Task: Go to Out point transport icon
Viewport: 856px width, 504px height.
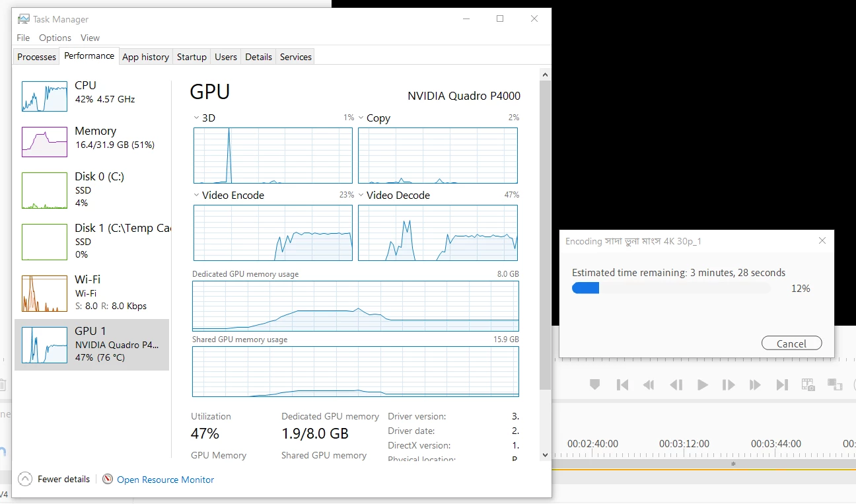Action: [x=782, y=384]
